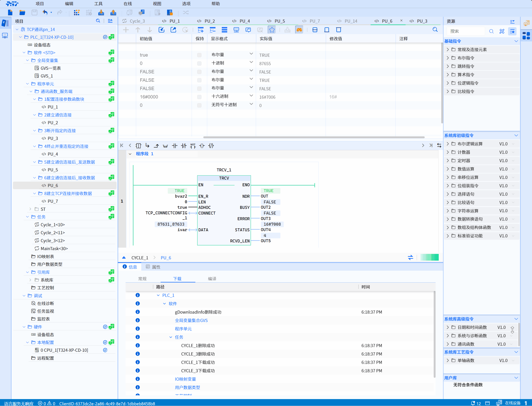Image resolution: width=532 pixels, height=406 pixels.
Task: Click the download-to-device toolbar icon
Action: coord(101,12)
